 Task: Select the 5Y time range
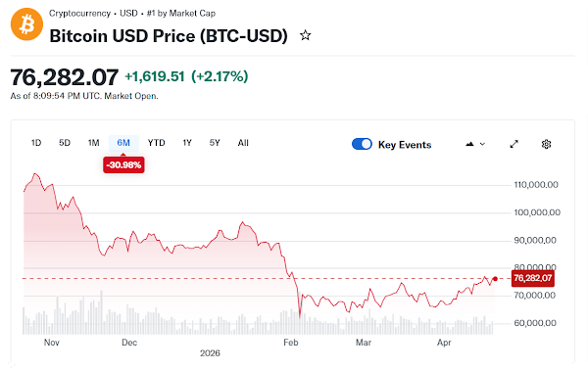pyautogui.click(x=215, y=143)
